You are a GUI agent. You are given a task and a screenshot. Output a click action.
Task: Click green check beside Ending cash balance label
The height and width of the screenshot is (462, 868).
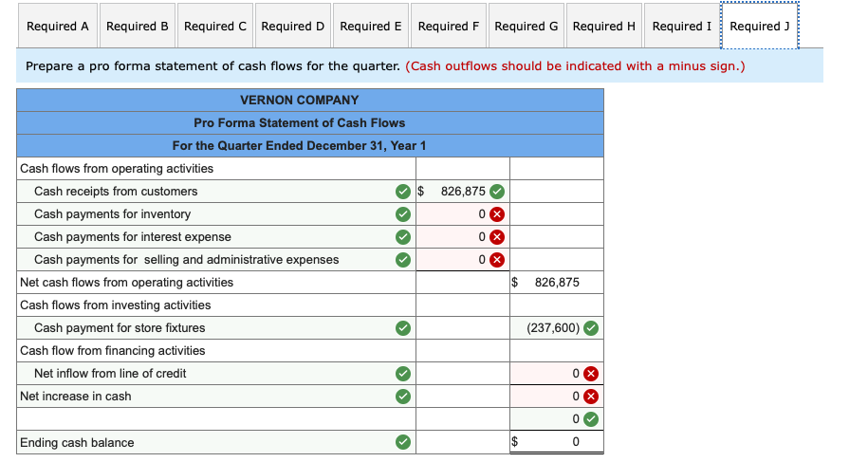click(x=403, y=441)
